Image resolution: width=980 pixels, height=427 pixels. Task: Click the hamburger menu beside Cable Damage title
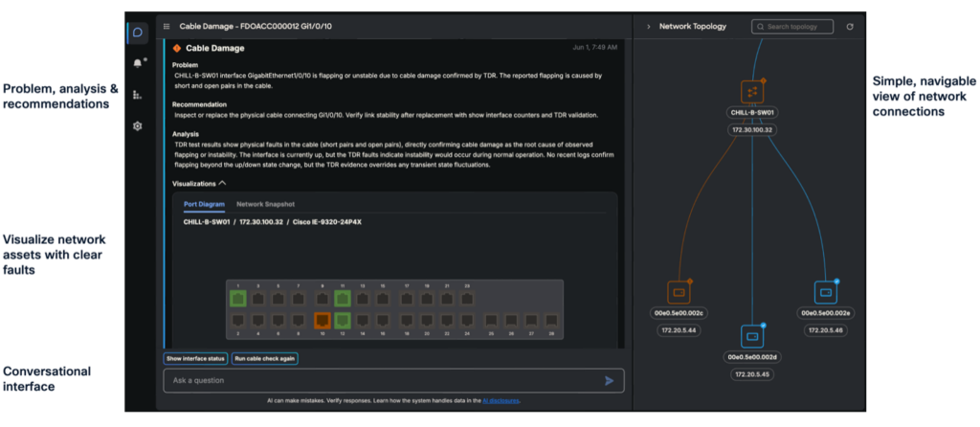click(x=167, y=27)
